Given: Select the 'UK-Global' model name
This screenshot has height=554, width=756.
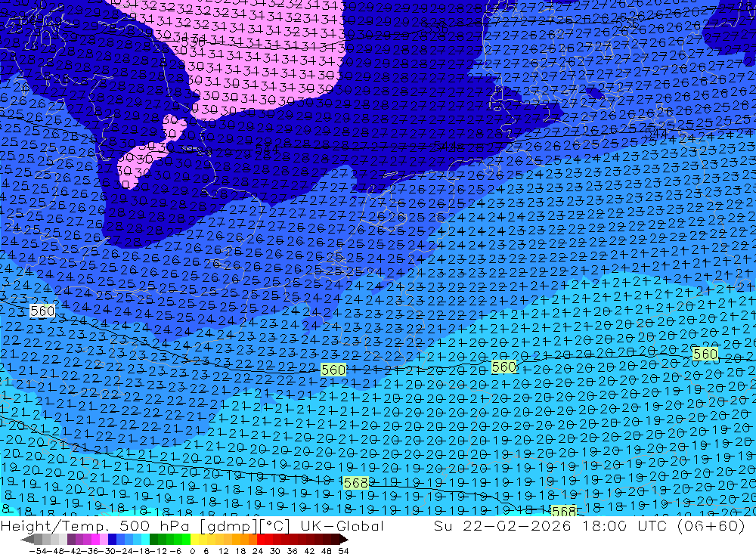Looking at the screenshot, I should [342, 525].
